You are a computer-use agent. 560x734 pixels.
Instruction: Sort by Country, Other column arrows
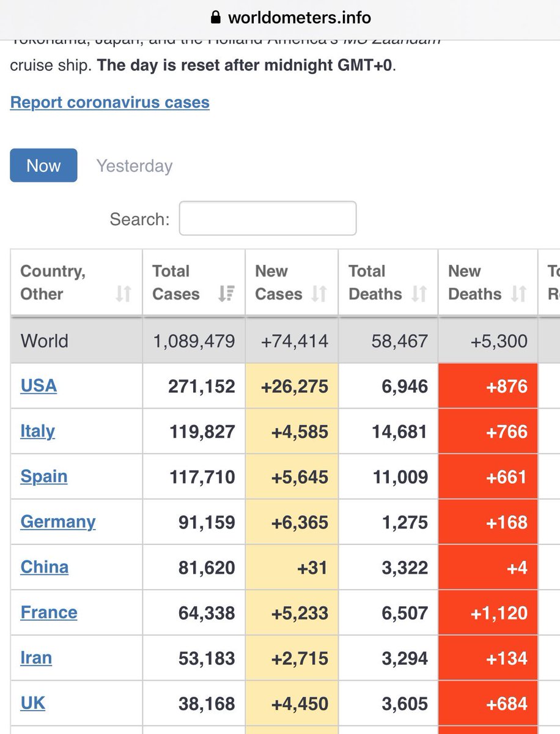[x=123, y=294]
